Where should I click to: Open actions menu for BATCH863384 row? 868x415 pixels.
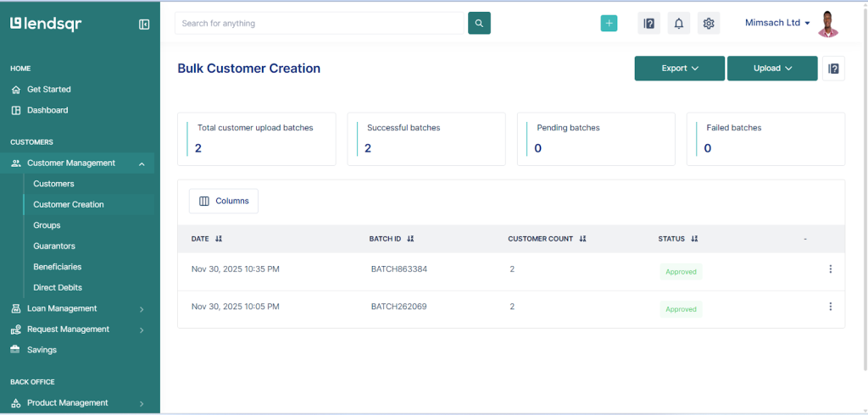point(830,269)
